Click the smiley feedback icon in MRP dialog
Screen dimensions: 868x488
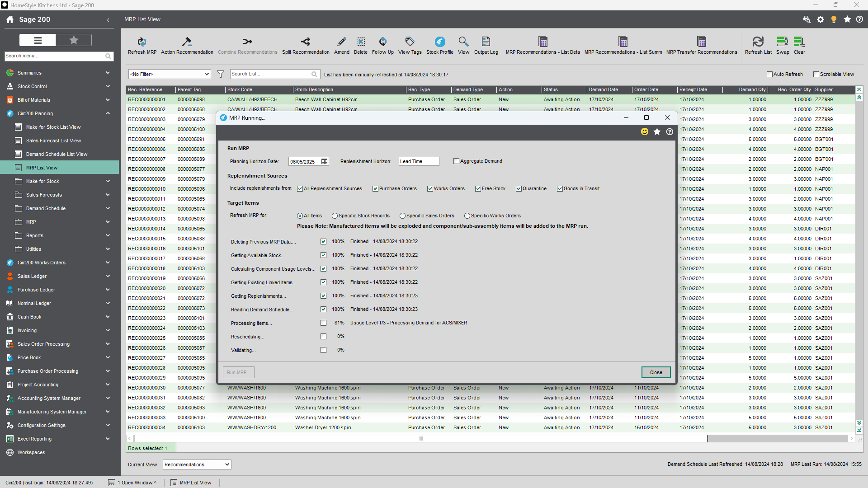[645, 131]
